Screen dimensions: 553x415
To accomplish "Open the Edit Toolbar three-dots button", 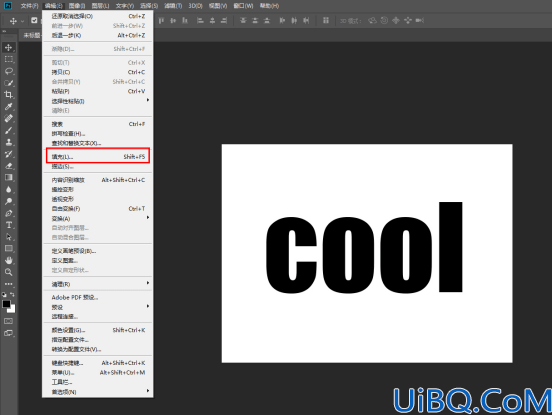I will (x=9, y=284).
